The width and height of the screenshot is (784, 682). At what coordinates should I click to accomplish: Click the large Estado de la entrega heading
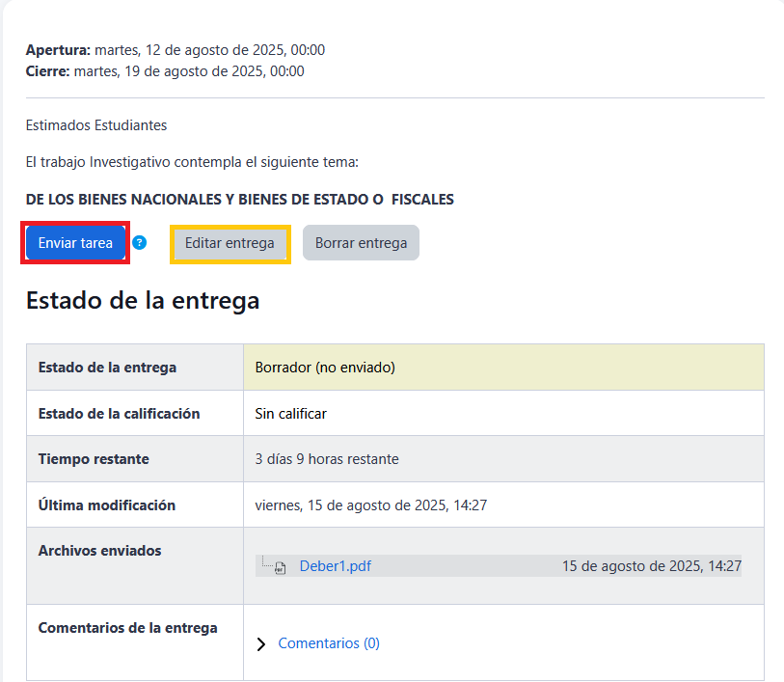coord(143,300)
